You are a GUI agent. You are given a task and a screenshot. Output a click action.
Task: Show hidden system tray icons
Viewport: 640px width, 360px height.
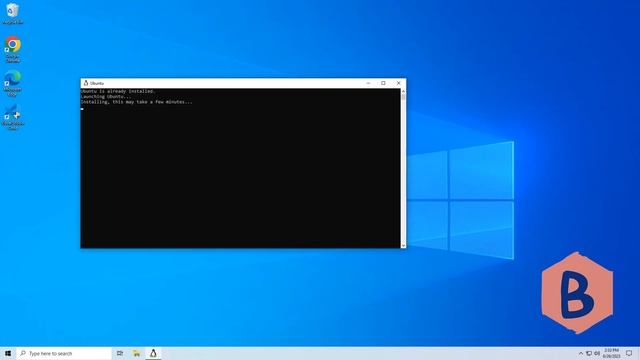pos(581,353)
